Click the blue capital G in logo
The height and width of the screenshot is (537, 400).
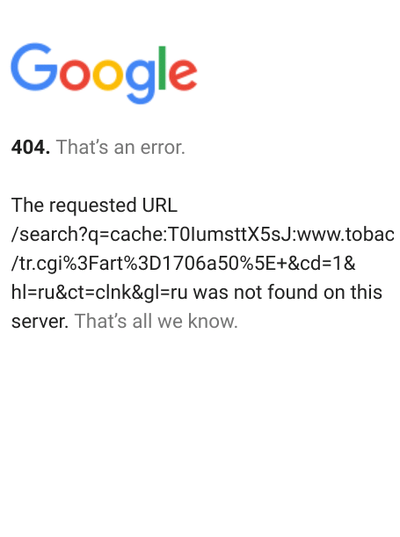click(34, 67)
